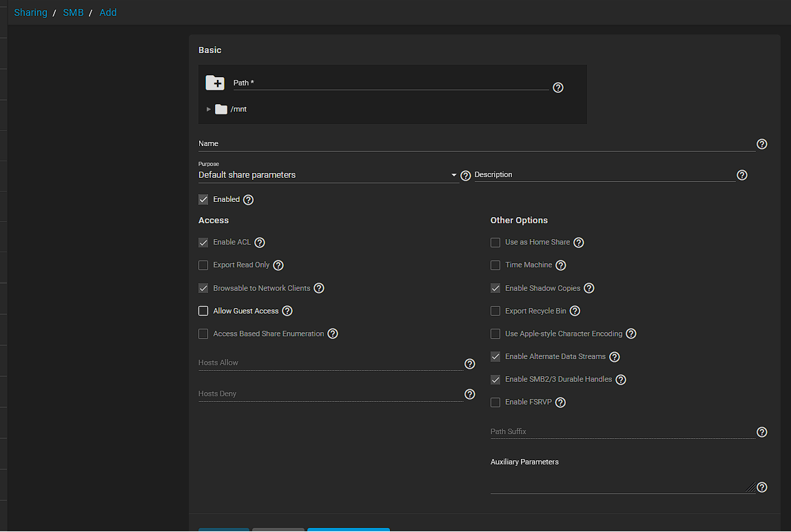
Task: Open help tooltip for Enabled
Action: 248,199
